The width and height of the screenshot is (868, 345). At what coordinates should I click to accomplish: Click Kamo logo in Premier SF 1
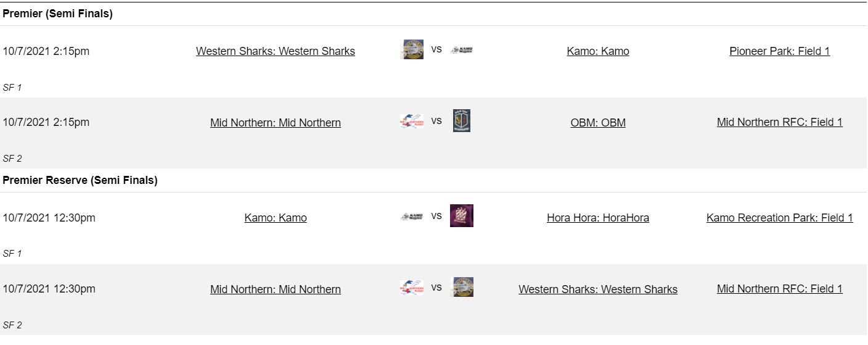click(x=462, y=50)
